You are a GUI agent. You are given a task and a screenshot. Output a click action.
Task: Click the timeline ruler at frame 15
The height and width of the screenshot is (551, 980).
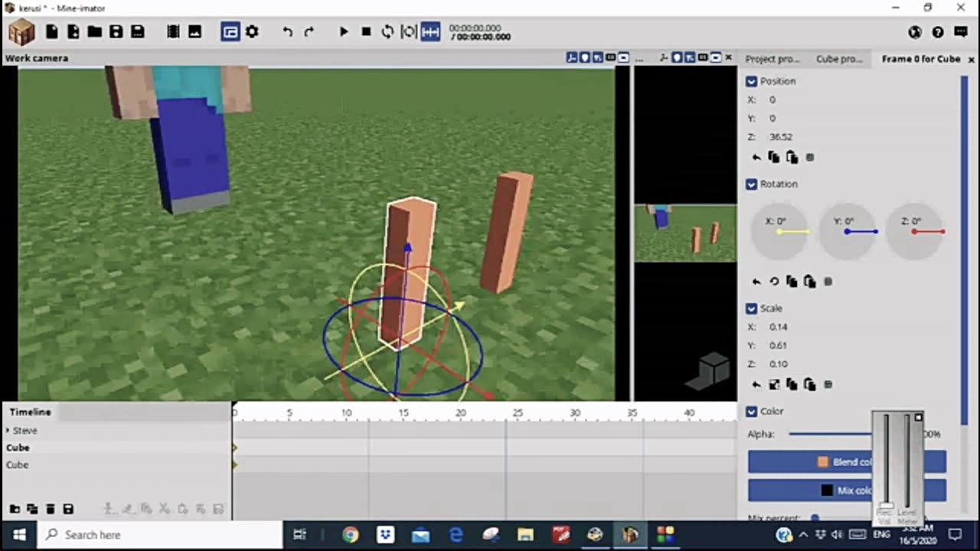[403, 412]
